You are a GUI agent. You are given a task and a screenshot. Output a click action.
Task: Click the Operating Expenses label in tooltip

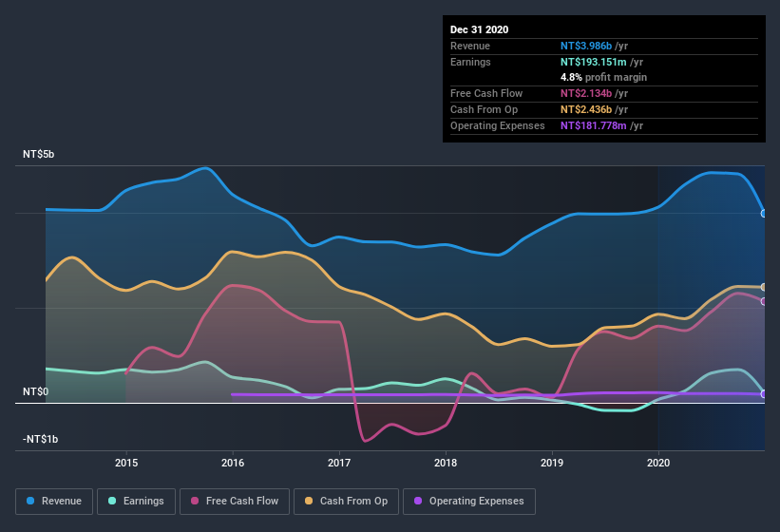tap(498, 125)
